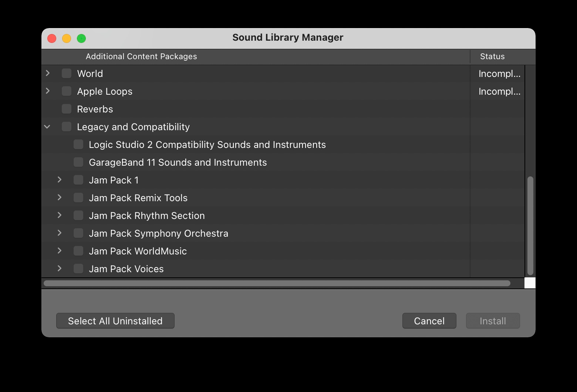Screen dimensions: 577x392
Task: Click Select All Uninstalled button
Action: 115,321
